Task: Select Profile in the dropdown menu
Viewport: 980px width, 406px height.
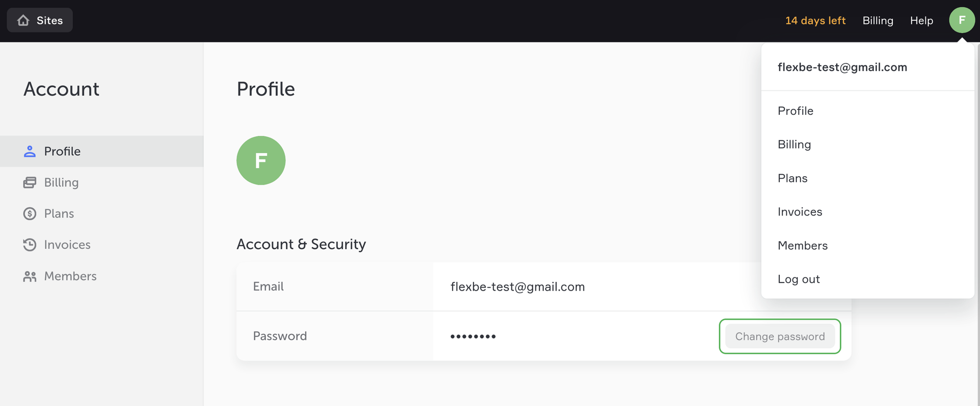Action: pyautogui.click(x=795, y=111)
